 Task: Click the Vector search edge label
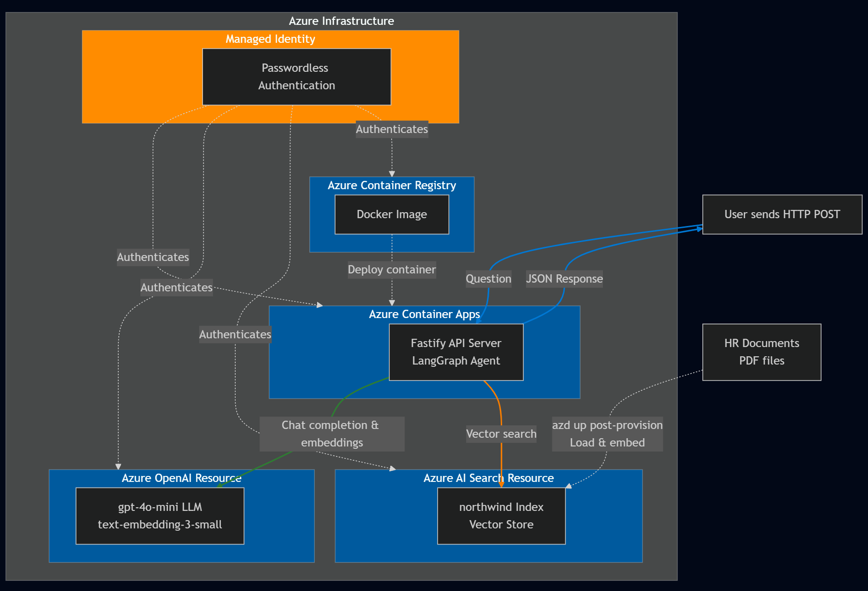click(501, 434)
